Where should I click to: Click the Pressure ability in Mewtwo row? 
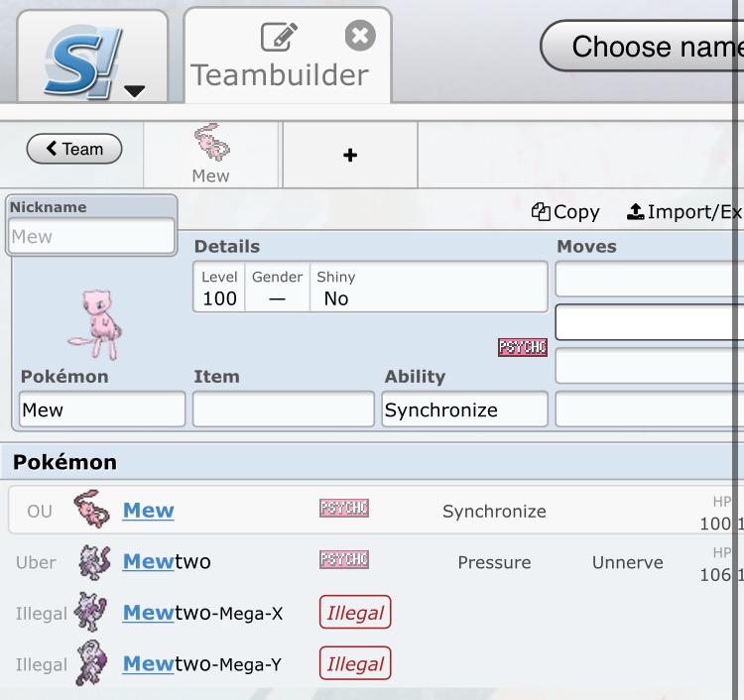coord(494,562)
